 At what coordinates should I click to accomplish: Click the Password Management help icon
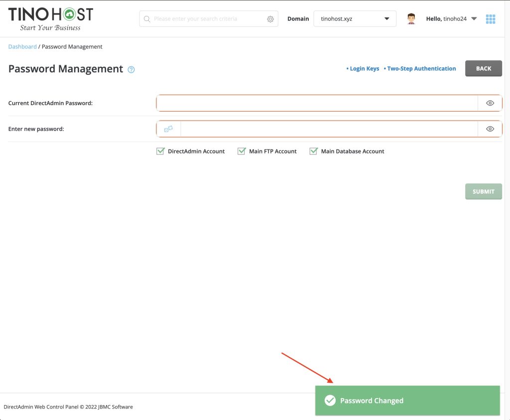pyautogui.click(x=131, y=70)
